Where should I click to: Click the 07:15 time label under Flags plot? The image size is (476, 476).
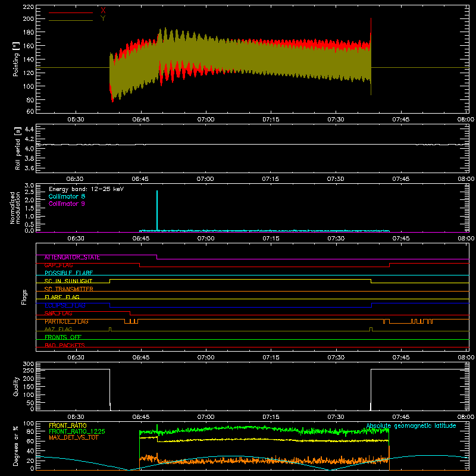271,358
